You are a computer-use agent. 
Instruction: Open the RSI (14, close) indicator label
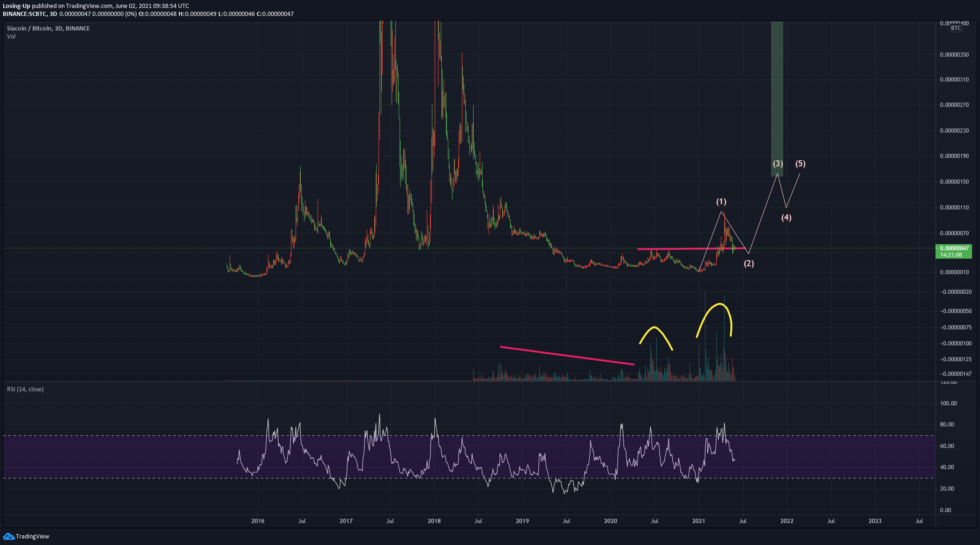(25, 389)
